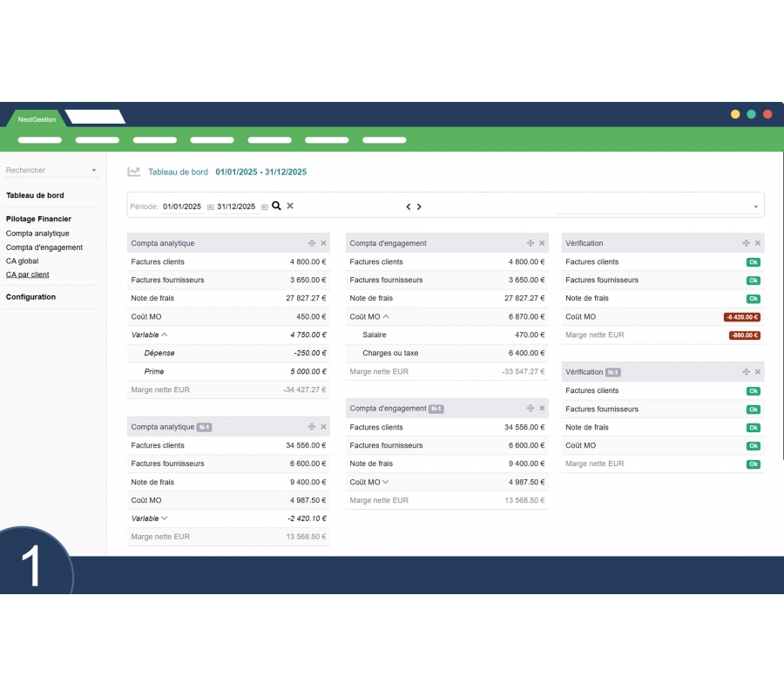This screenshot has height=697, width=784.
Task: Click move handle on Vérification N-1 panel
Action: click(746, 372)
